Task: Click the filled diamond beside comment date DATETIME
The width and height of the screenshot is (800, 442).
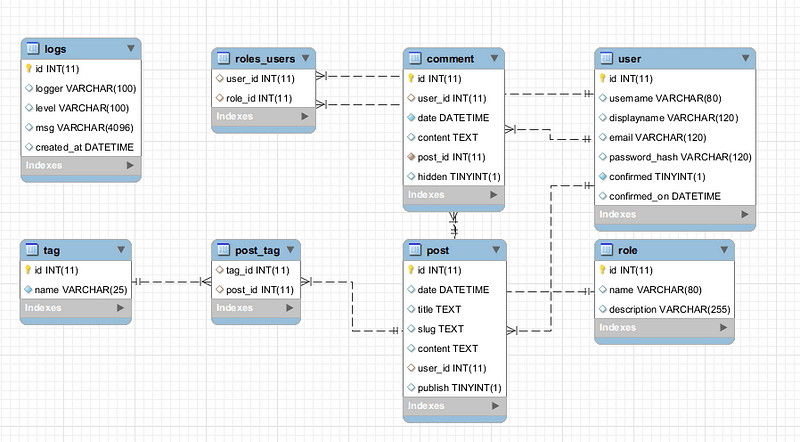Action: pos(411,117)
